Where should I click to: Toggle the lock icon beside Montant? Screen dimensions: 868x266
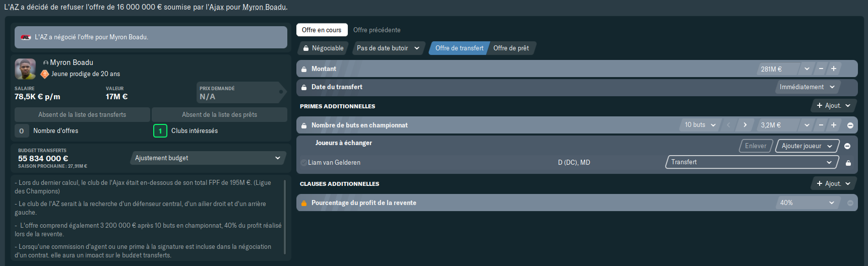pyautogui.click(x=304, y=69)
